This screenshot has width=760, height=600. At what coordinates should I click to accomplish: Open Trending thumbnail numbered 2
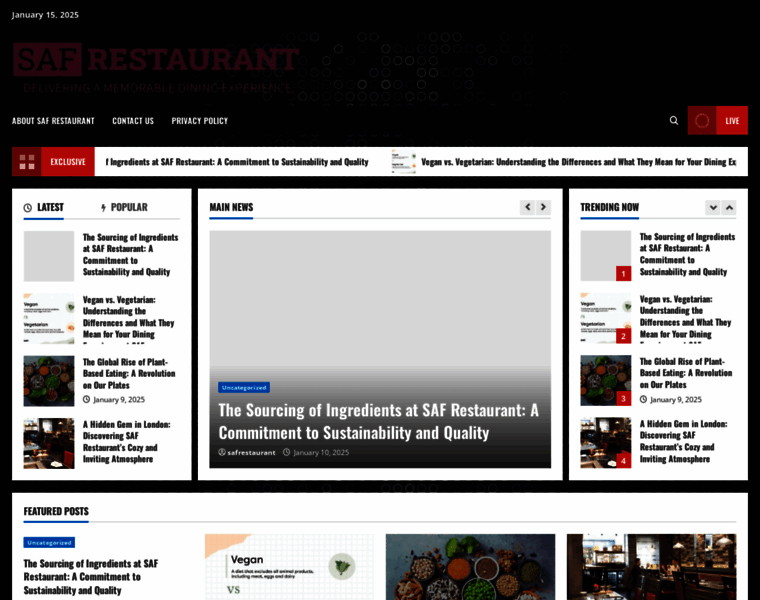tap(606, 318)
